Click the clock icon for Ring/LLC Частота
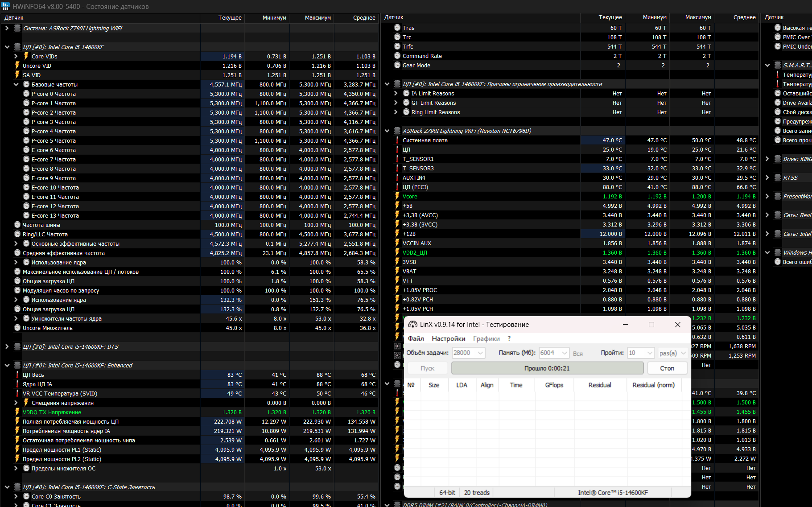Image resolution: width=812 pixels, height=507 pixels. (x=17, y=234)
